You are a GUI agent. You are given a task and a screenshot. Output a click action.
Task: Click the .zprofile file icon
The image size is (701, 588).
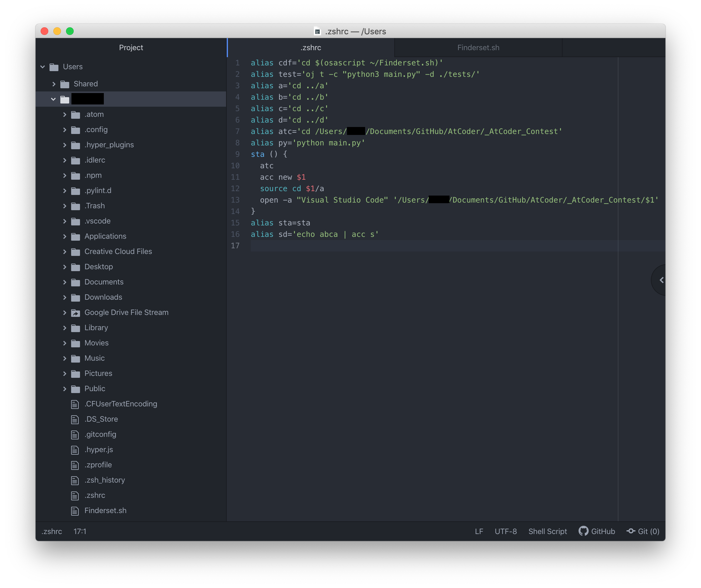click(x=75, y=465)
